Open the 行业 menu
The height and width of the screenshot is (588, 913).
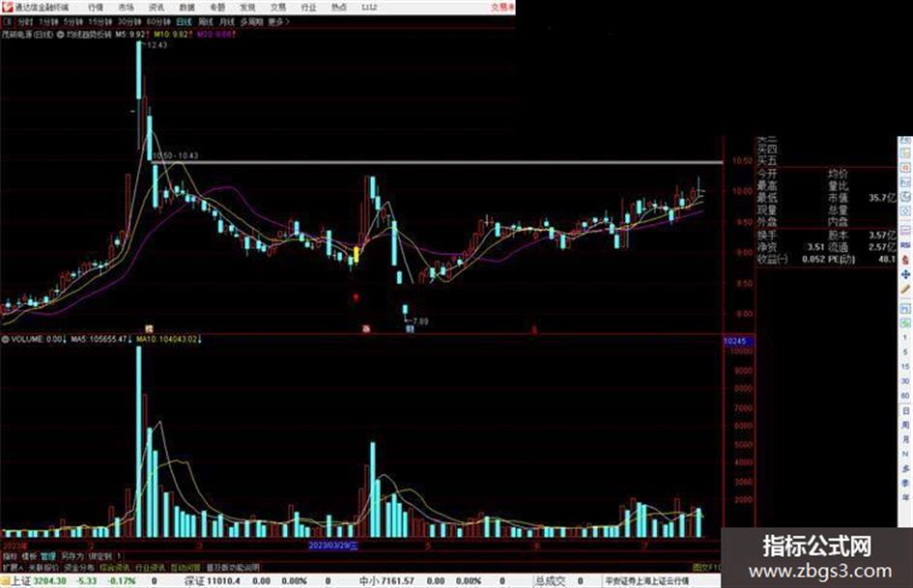pyautogui.click(x=308, y=7)
